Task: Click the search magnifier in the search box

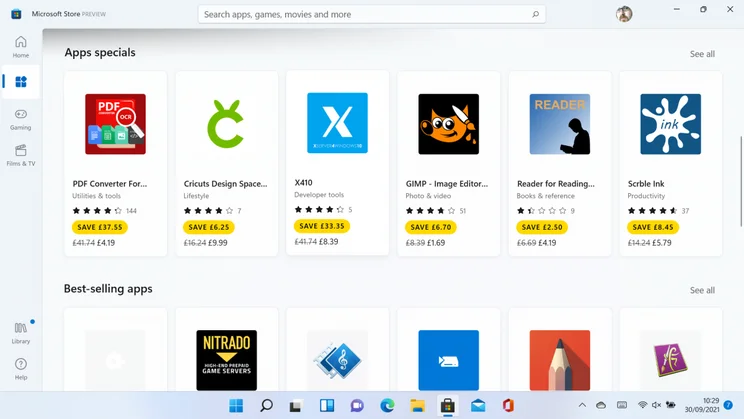Action: [535, 14]
